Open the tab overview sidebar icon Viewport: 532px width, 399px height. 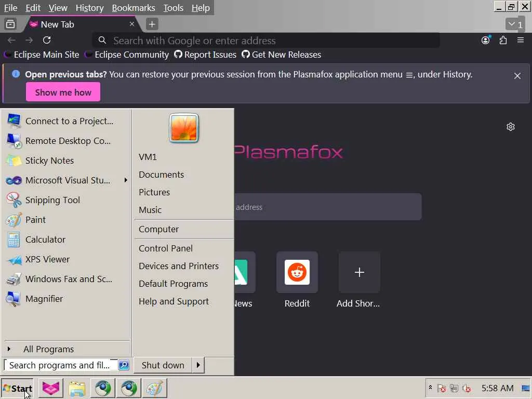[x=10, y=24]
